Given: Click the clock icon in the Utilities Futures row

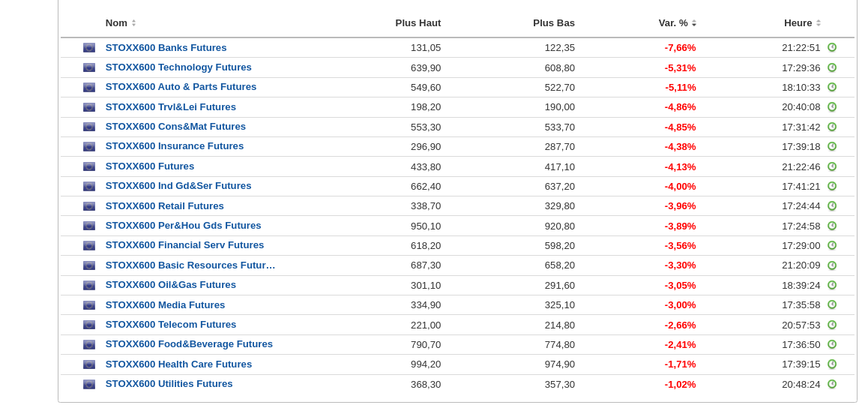Looking at the screenshot, I should click(832, 384).
